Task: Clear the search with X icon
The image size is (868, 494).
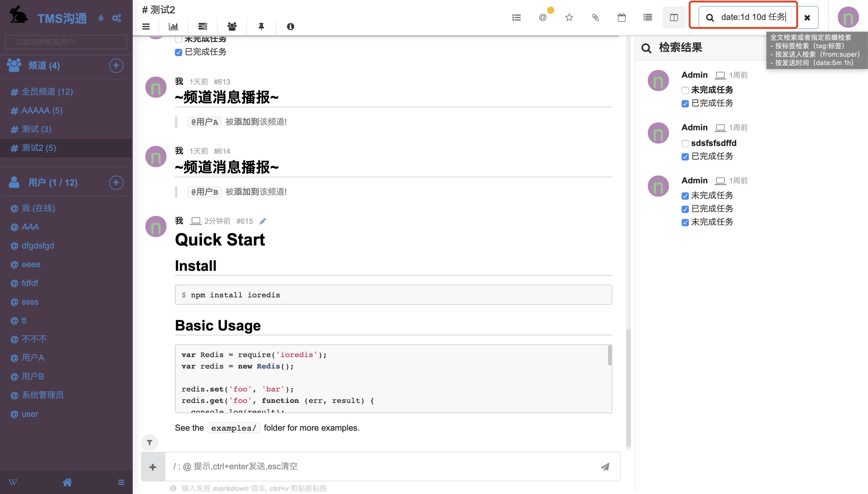Action: (x=807, y=17)
